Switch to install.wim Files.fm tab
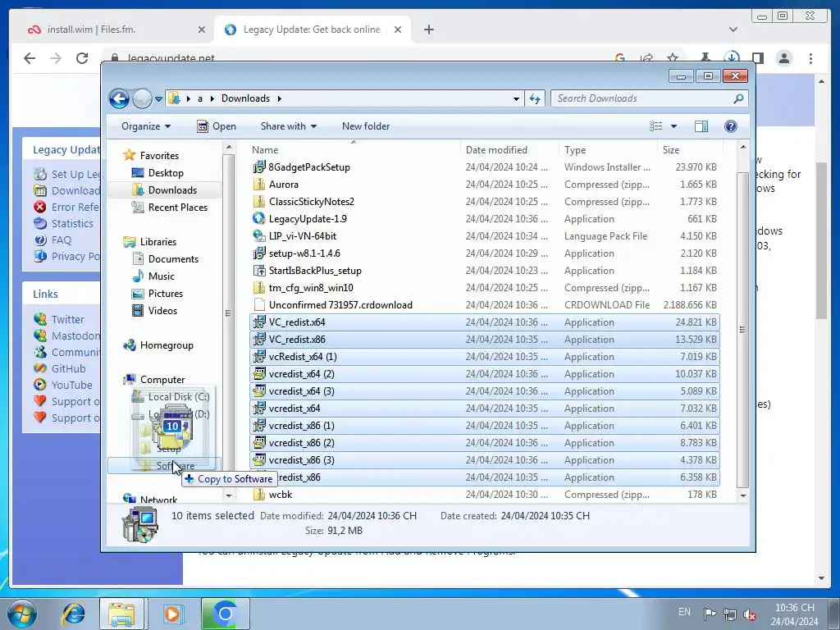The width and height of the screenshot is (840, 630). click(116, 30)
